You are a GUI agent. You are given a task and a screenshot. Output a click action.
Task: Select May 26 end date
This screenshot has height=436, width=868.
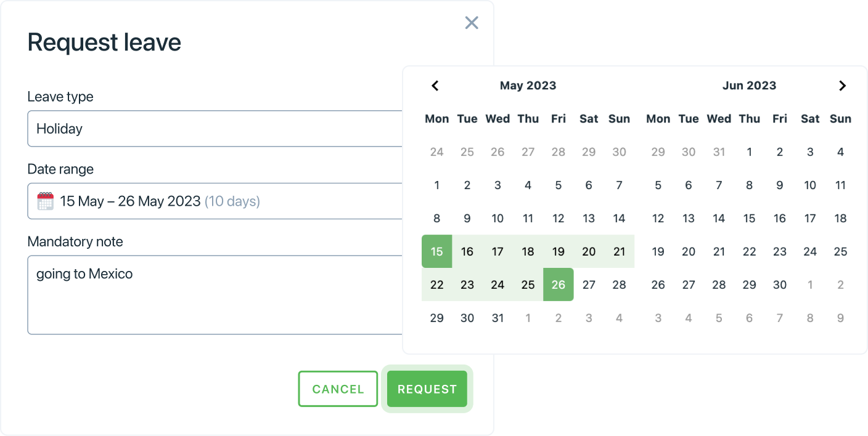[x=558, y=285]
